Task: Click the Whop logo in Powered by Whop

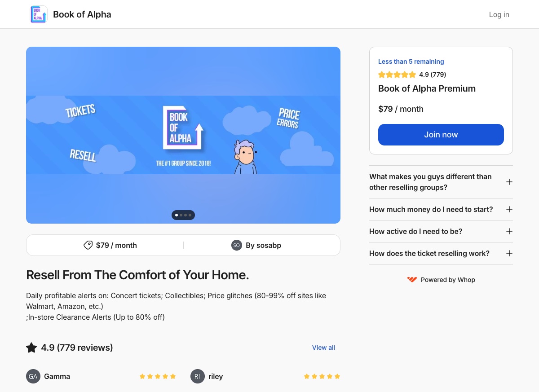Action: pyautogui.click(x=412, y=279)
